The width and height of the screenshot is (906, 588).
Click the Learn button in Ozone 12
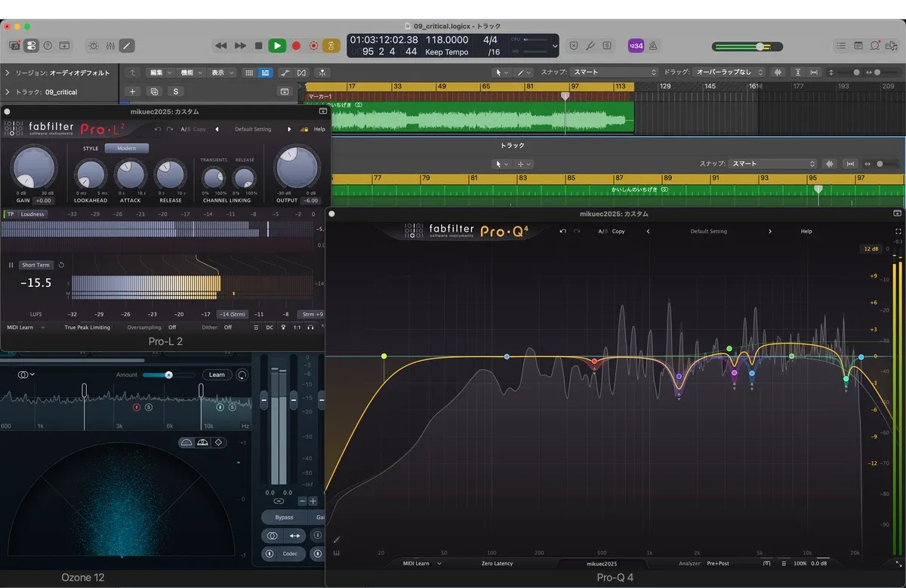click(217, 375)
